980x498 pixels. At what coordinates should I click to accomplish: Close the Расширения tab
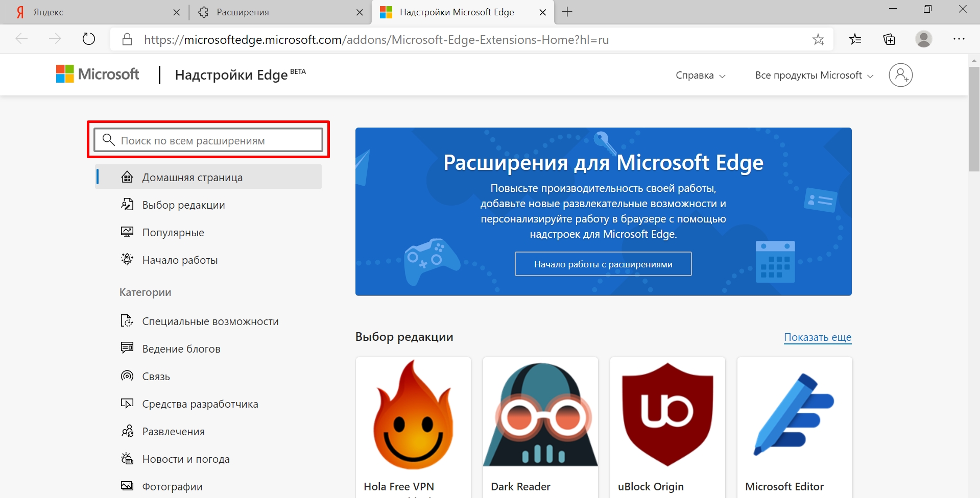[x=360, y=12]
